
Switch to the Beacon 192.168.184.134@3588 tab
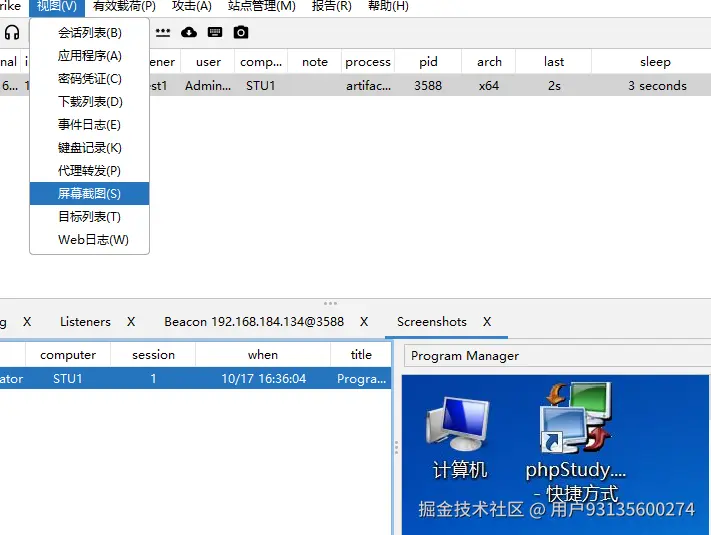pos(254,322)
